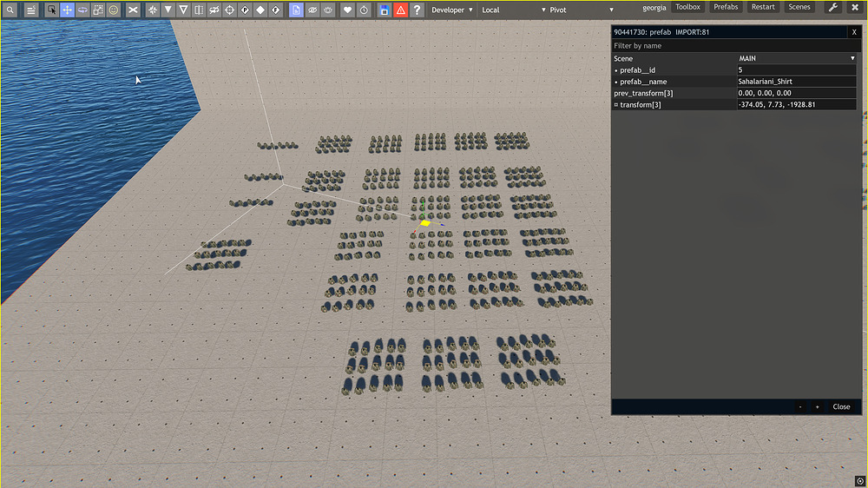
Task: Open the Toolbox tab
Action: (687, 7)
